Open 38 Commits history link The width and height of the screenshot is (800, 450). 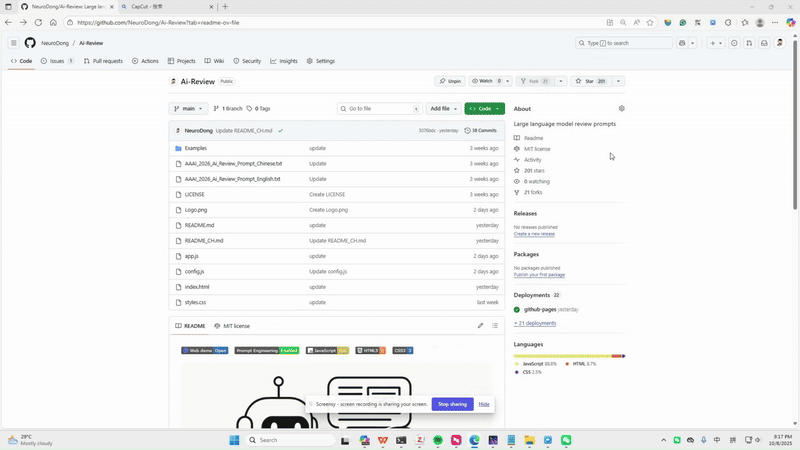pyautogui.click(x=480, y=131)
